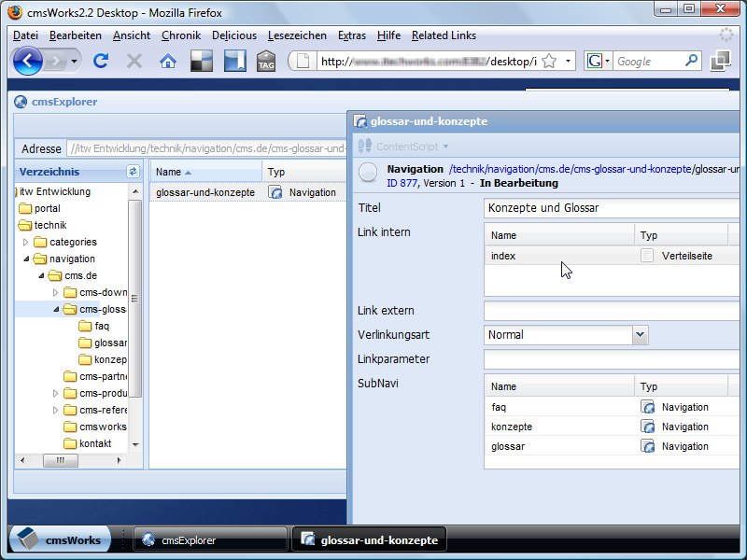This screenshot has height=560, width=747.
Task: Select the konzepte row in SubNavi
Action: tap(613, 427)
